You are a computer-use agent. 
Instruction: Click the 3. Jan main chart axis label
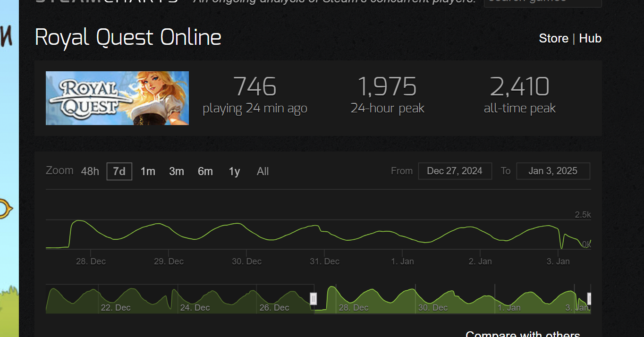[x=558, y=261]
